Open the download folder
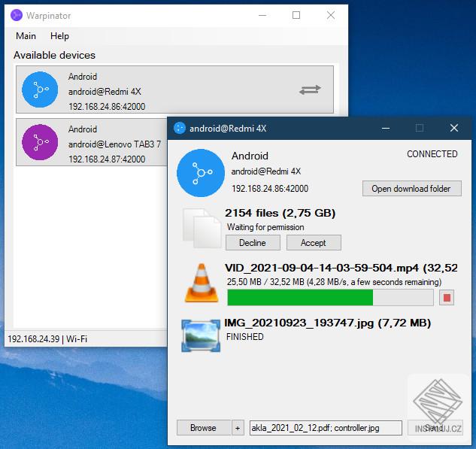The image size is (476, 449). [x=412, y=189]
